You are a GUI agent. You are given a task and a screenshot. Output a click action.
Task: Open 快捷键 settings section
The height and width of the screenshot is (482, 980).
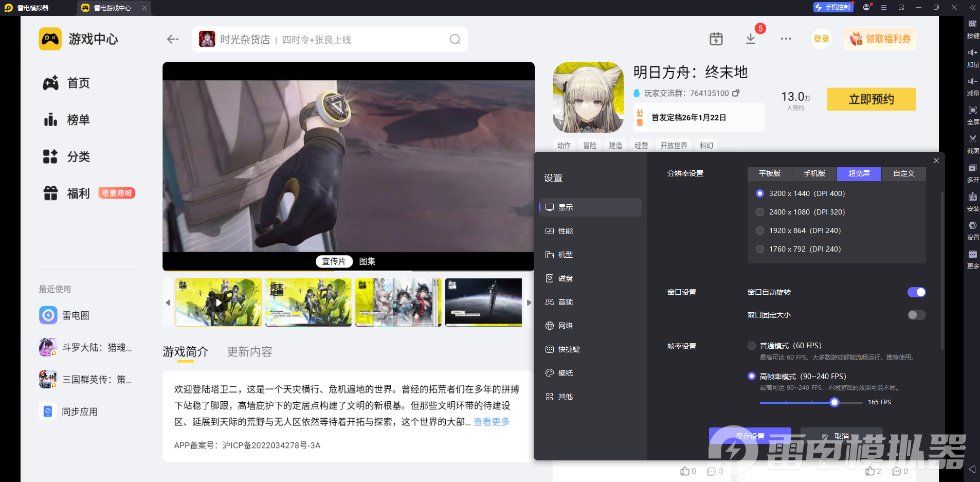(x=590, y=349)
